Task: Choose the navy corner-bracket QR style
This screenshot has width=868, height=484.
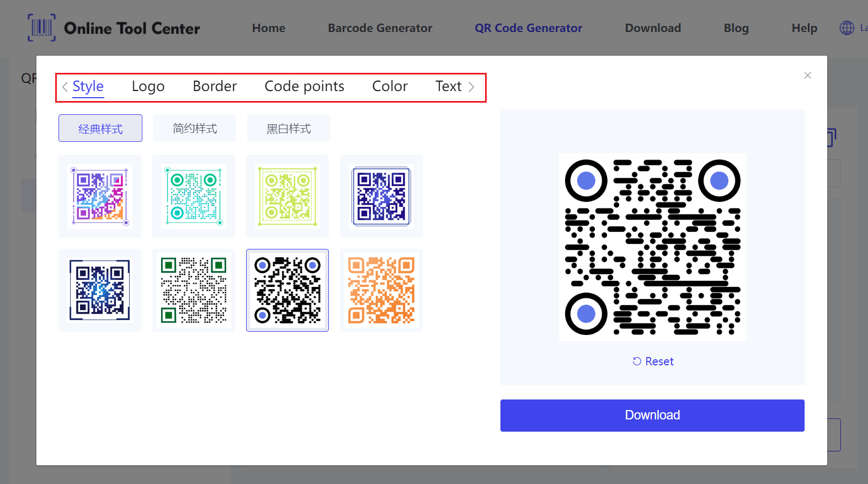Action: pyautogui.click(x=100, y=290)
